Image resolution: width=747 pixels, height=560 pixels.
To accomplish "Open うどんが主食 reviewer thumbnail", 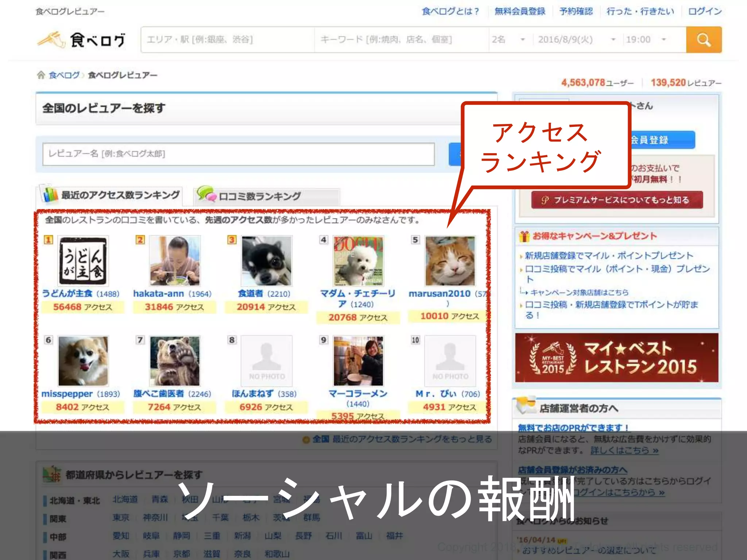I will click(83, 261).
